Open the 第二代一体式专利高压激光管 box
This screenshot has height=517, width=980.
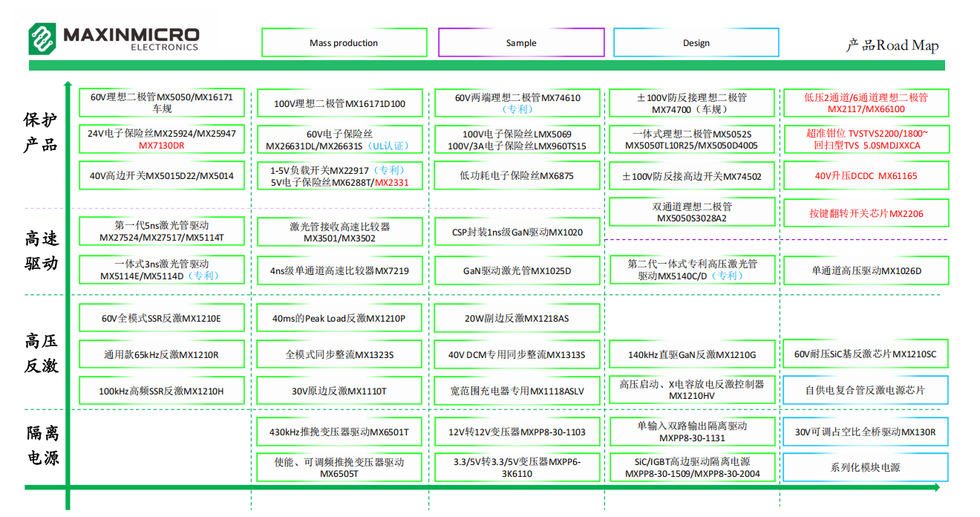(693, 269)
